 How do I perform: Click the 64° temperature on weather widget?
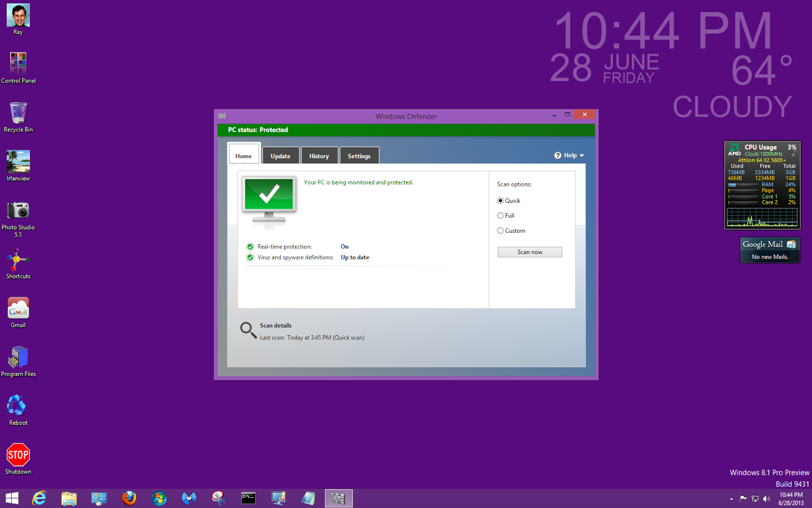pos(762,70)
